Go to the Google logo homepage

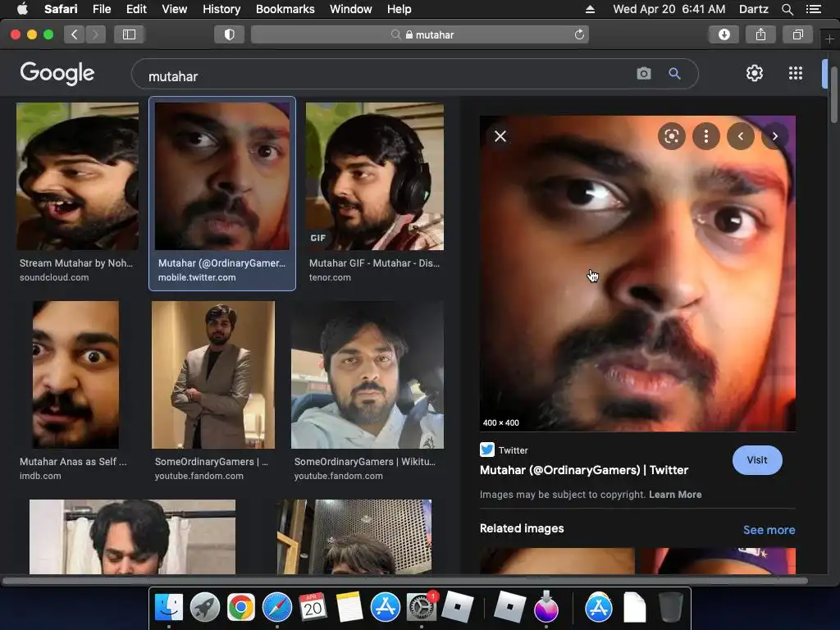click(x=57, y=73)
